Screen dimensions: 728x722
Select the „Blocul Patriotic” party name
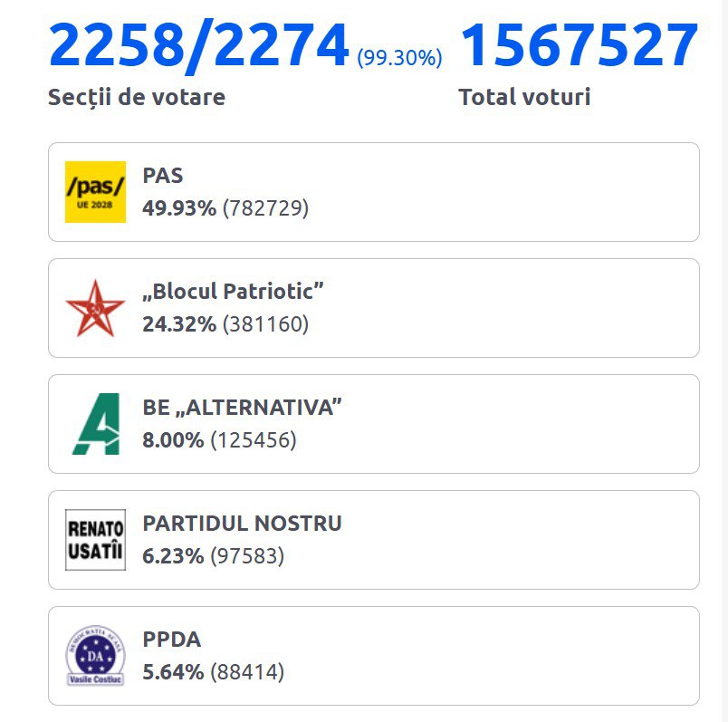coord(234,292)
